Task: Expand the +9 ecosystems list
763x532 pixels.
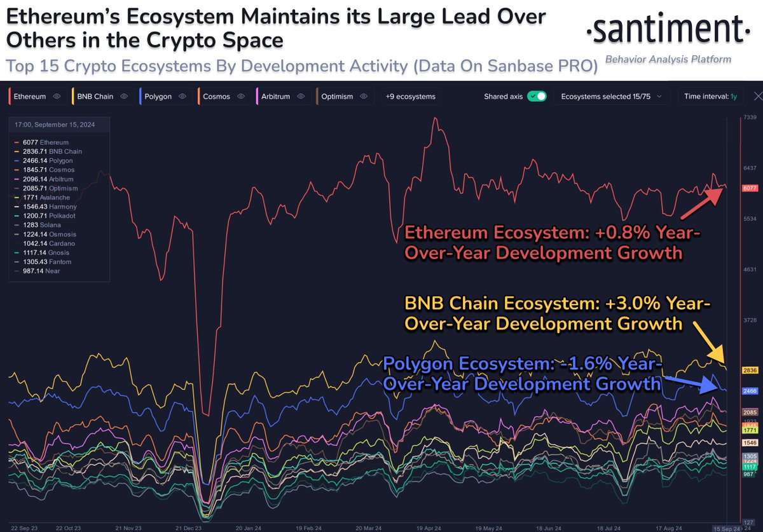Action: click(x=409, y=96)
